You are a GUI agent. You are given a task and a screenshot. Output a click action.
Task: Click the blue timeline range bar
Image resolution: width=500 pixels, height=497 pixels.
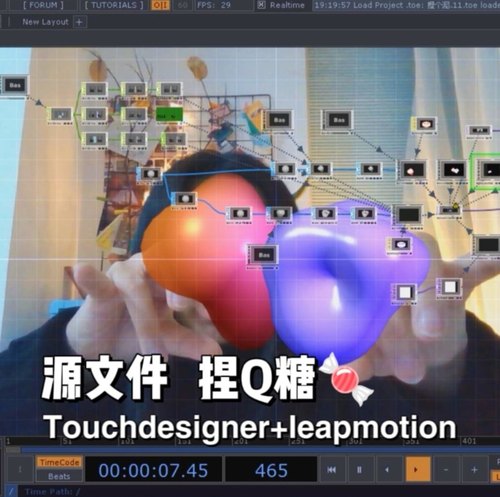point(260,450)
